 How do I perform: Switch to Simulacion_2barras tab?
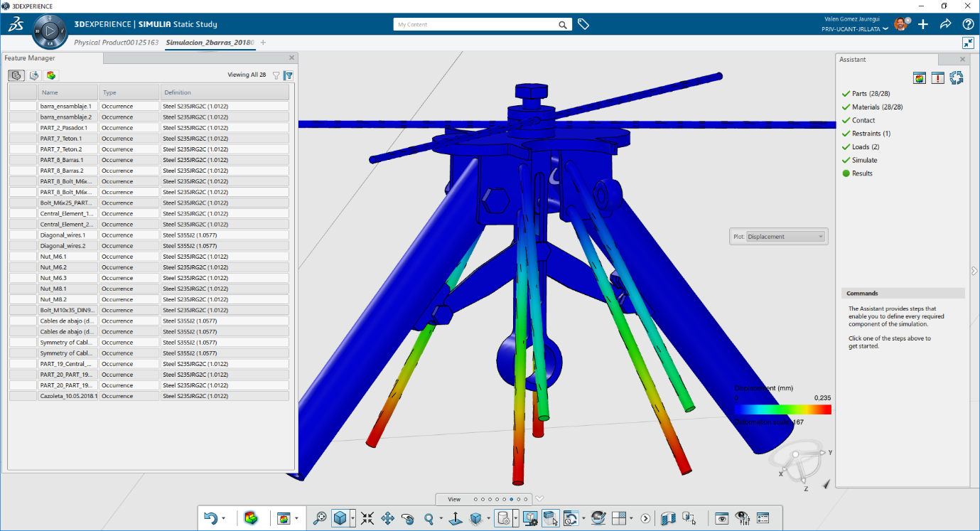coord(210,43)
